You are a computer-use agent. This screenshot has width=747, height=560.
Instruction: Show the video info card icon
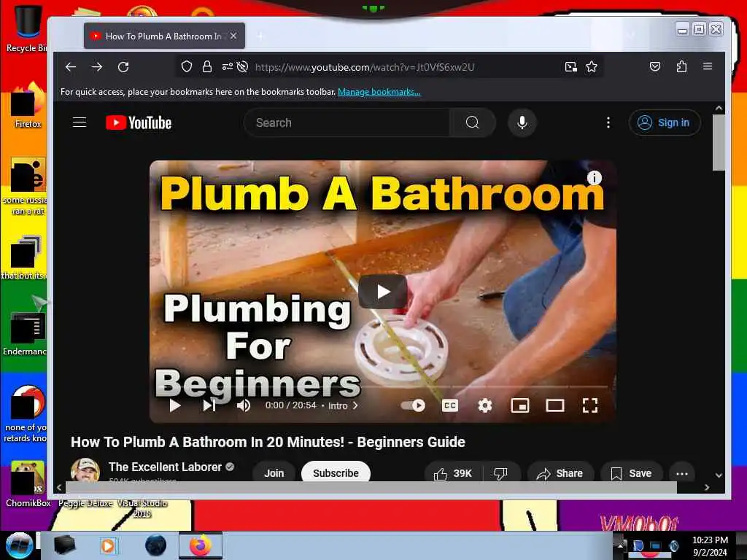pos(594,178)
